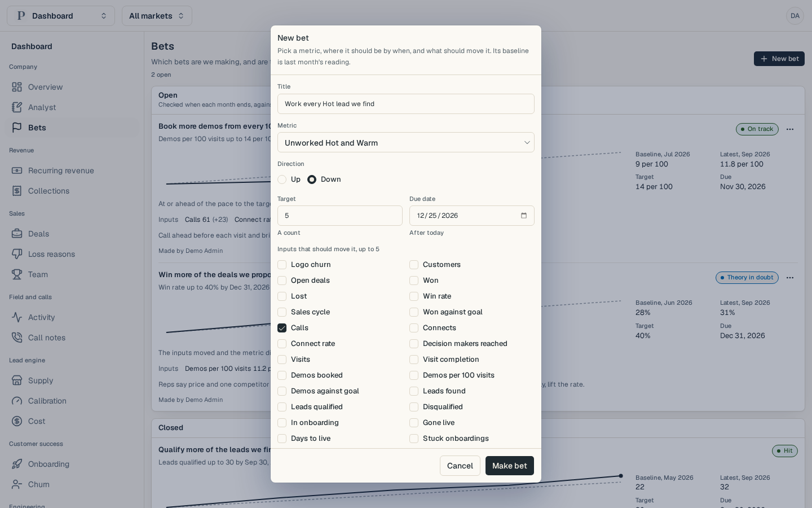Select the Down direction radio button
Screen dimensions: 812x508
[312, 179]
